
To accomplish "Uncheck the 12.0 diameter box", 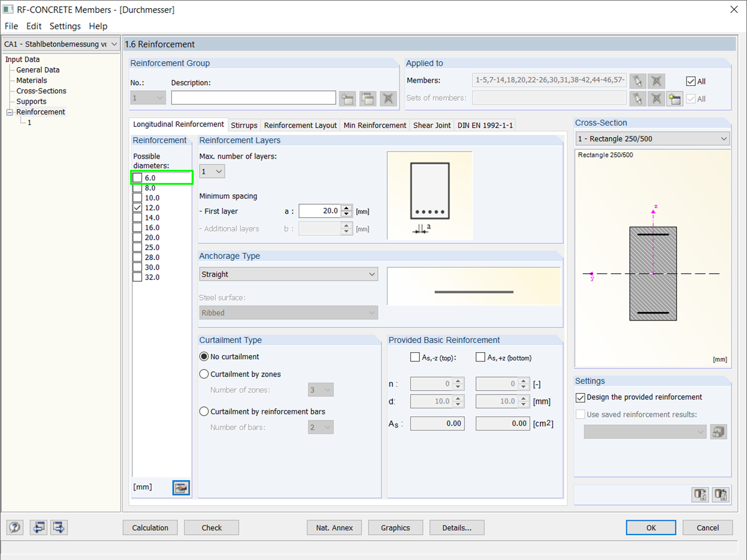I will (x=138, y=208).
